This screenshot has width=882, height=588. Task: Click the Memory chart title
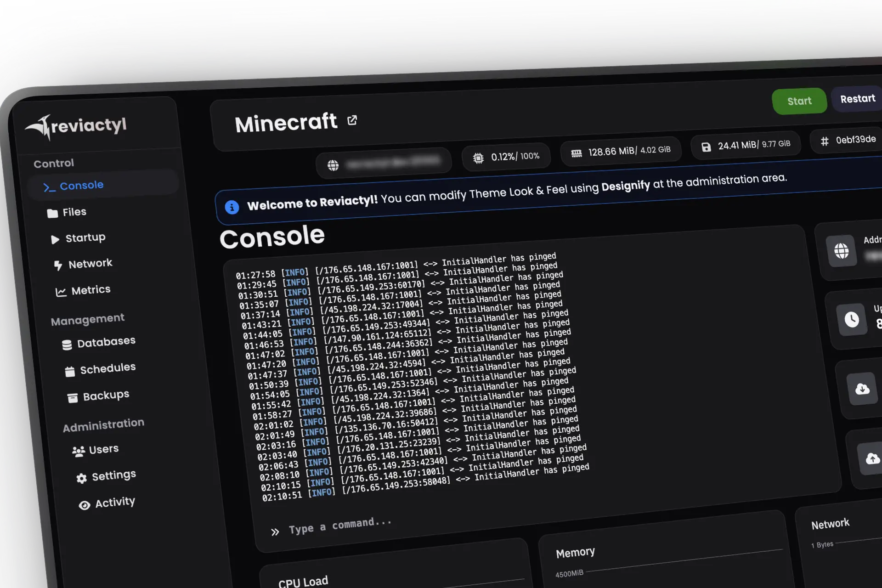(x=575, y=553)
